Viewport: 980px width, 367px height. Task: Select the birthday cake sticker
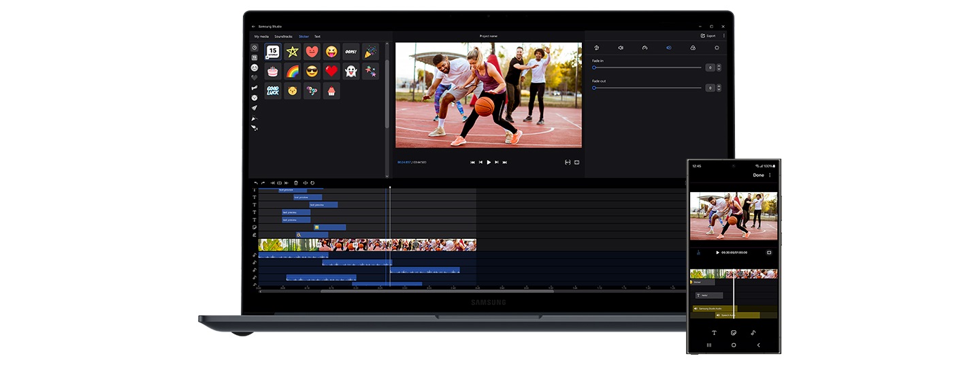pos(273,71)
